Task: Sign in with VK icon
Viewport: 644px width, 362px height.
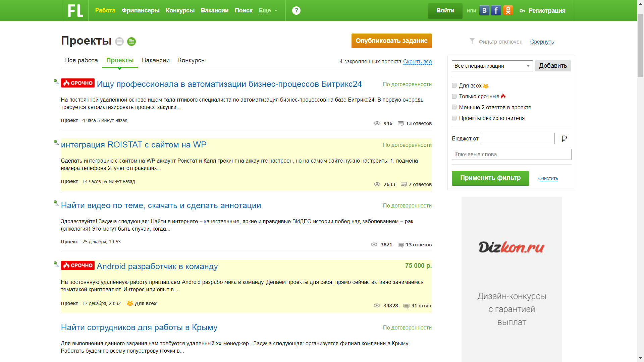Action: point(484,10)
